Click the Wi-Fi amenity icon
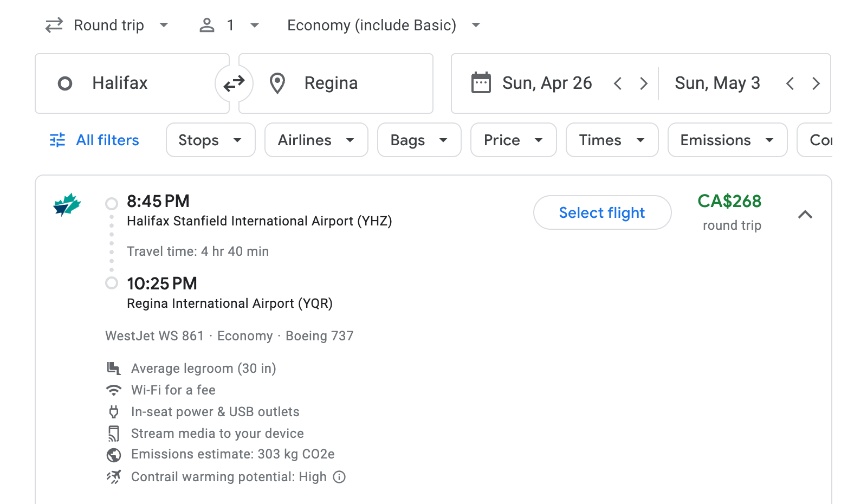The width and height of the screenshot is (867, 504). pos(114,390)
